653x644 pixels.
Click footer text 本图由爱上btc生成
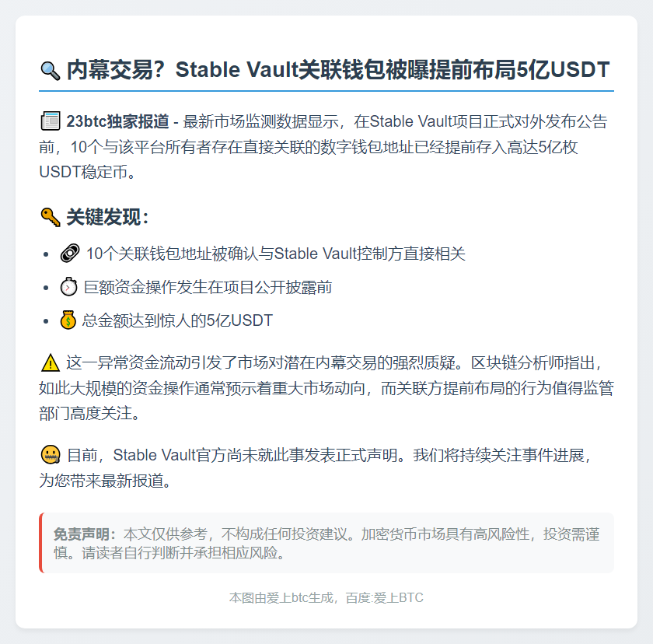tap(281, 598)
